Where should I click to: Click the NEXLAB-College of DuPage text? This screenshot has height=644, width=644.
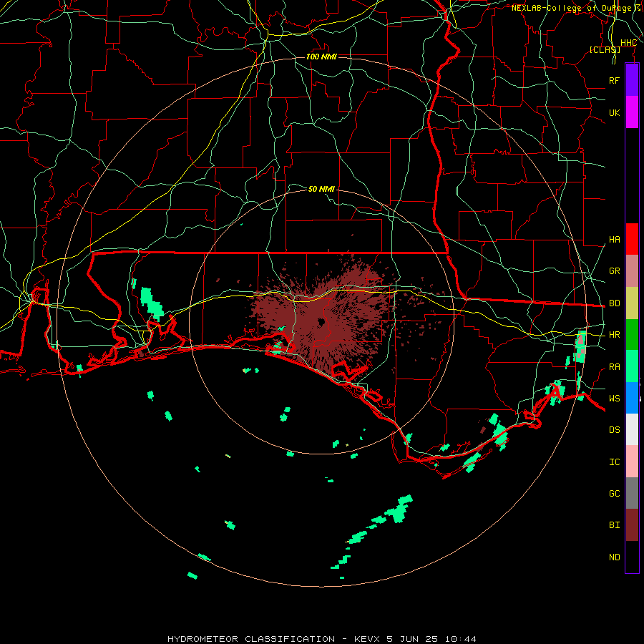click(571, 8)
